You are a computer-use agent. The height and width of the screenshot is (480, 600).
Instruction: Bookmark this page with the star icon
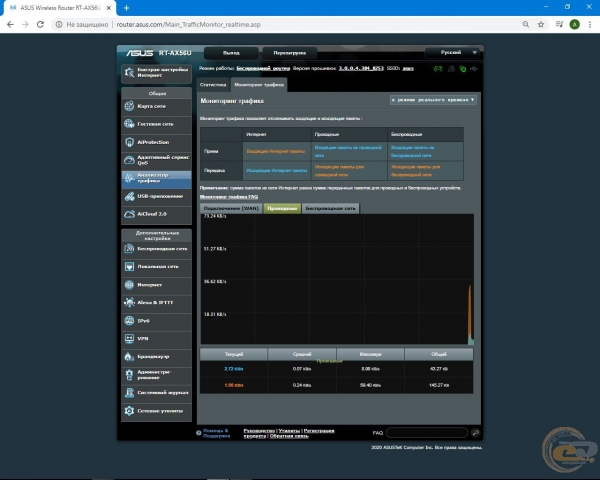pos(541,24)
